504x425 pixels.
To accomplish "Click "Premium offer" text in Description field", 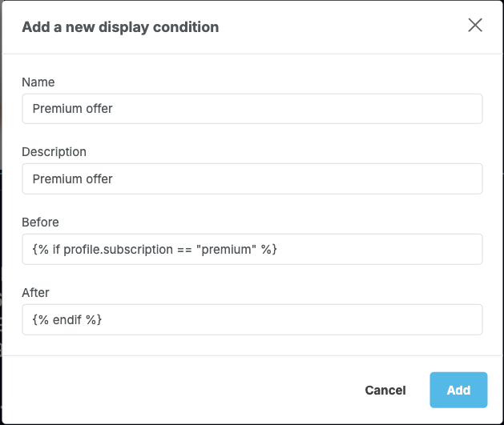I will click(72, 178).
